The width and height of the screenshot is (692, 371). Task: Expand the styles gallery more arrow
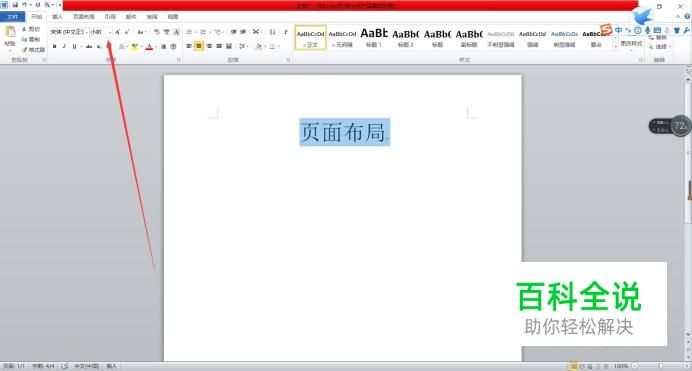(615, 46)
